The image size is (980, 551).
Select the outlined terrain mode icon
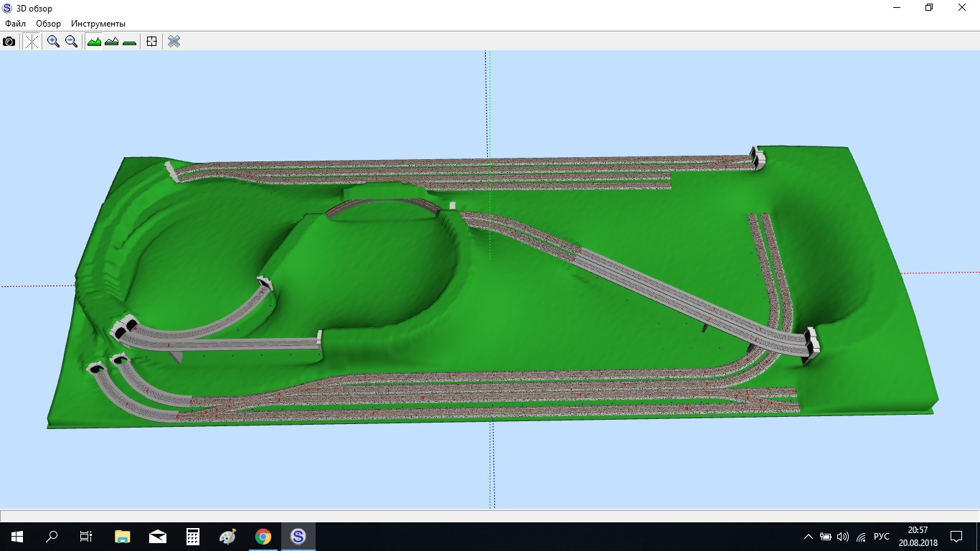[x=111, y=42]
